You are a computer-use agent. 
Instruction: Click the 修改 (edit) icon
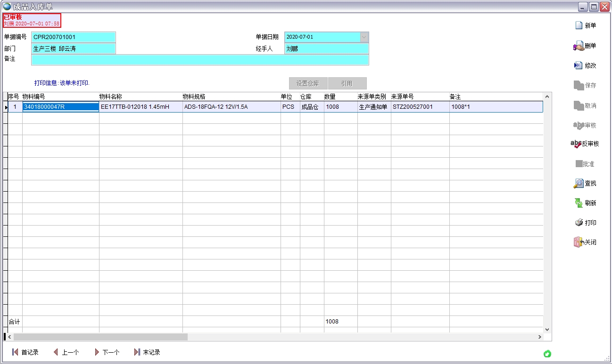579,65
